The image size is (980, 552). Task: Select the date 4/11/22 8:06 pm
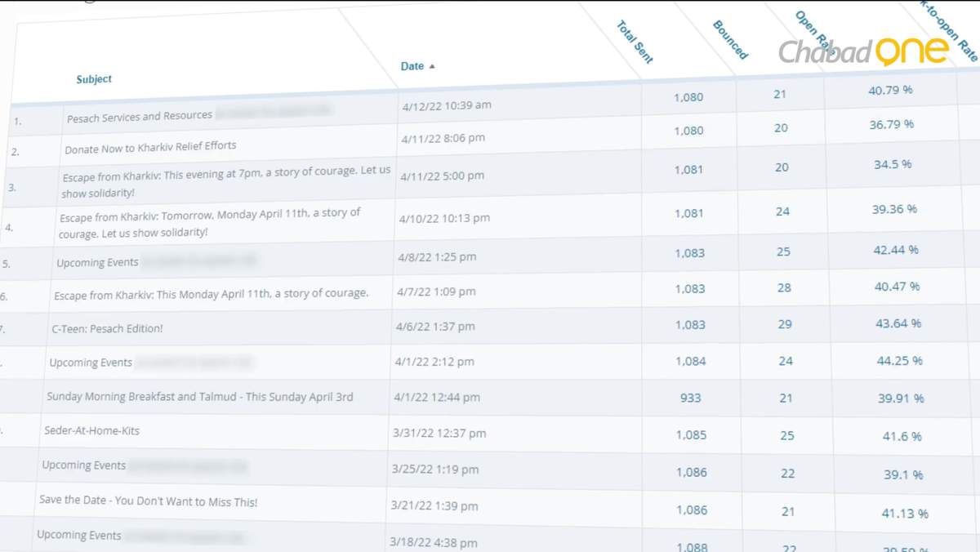tap(443, 138)
